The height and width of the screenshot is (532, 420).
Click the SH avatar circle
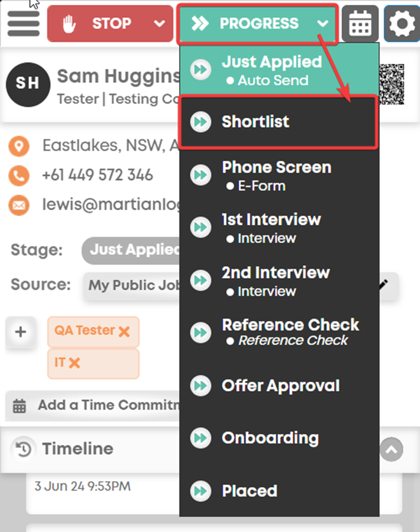pos(28,84)
